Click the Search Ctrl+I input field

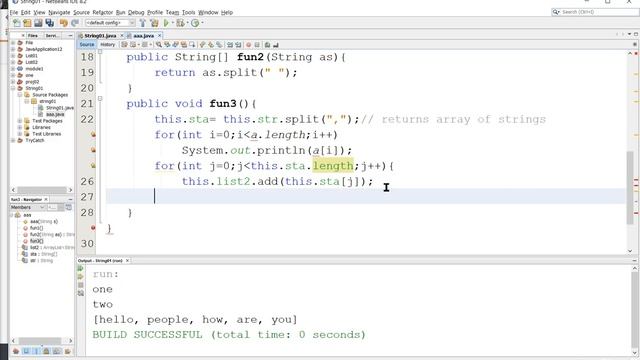coord(595,12)
